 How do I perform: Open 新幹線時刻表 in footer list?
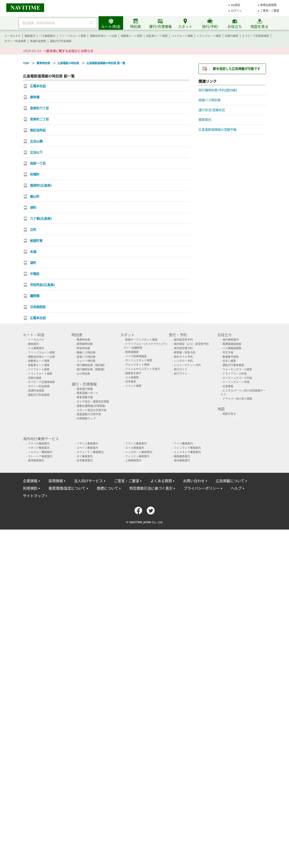84,344
